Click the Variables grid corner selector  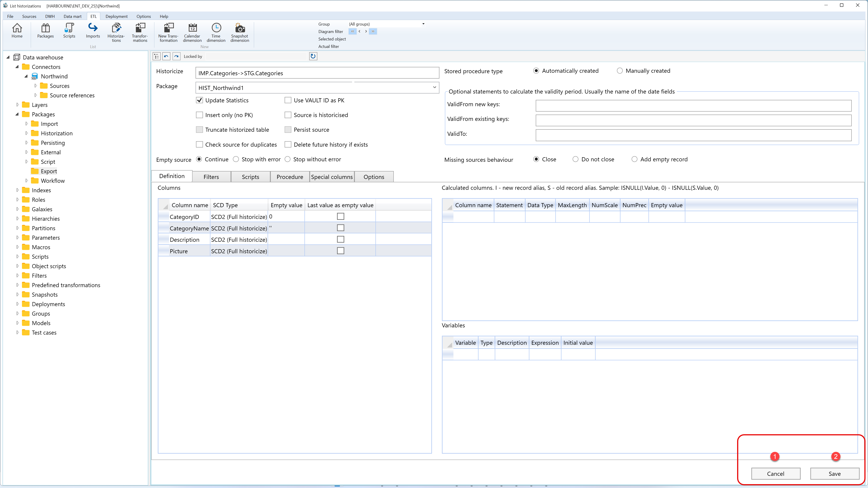448,343
